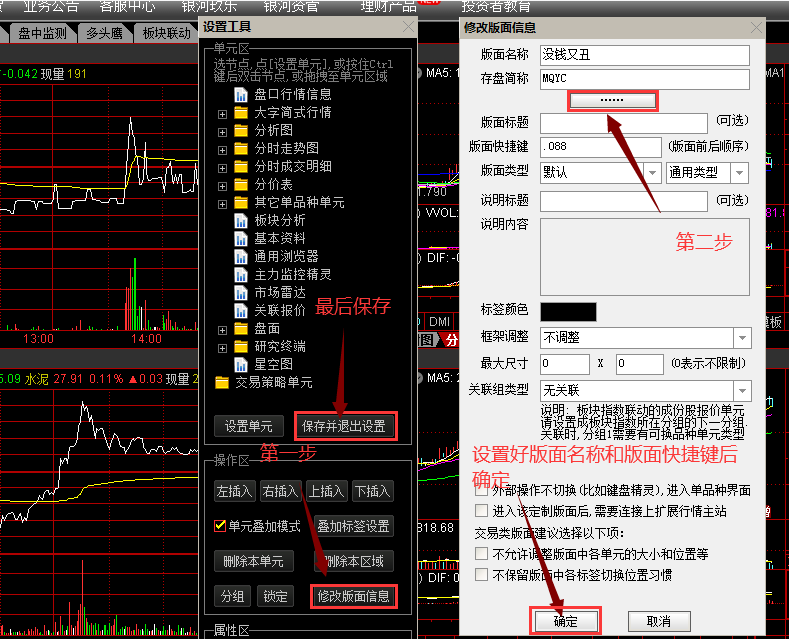789x639 pixels.
Task: Click the 大字简式行情 folder icon
Action: (241, 113)
